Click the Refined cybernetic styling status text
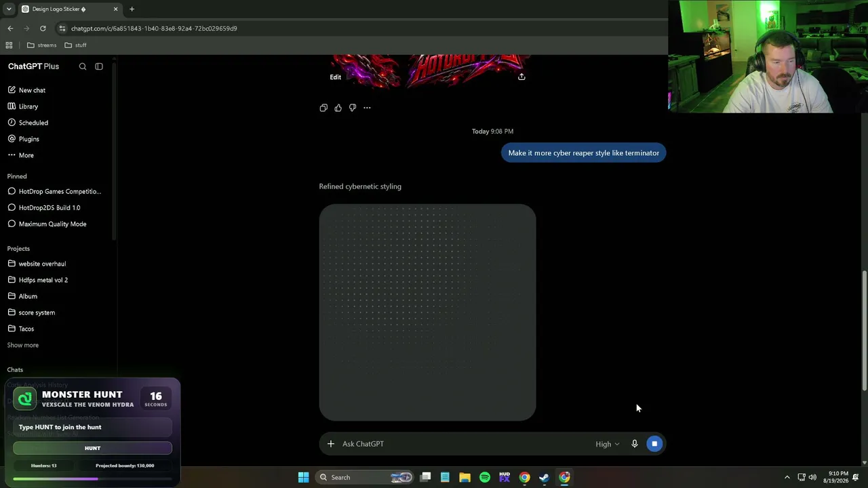 (360, 186)
